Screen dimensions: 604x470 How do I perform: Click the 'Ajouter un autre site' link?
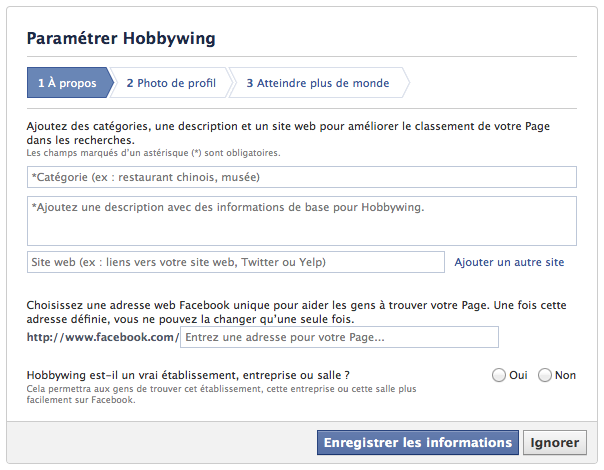tap(509, 262)
